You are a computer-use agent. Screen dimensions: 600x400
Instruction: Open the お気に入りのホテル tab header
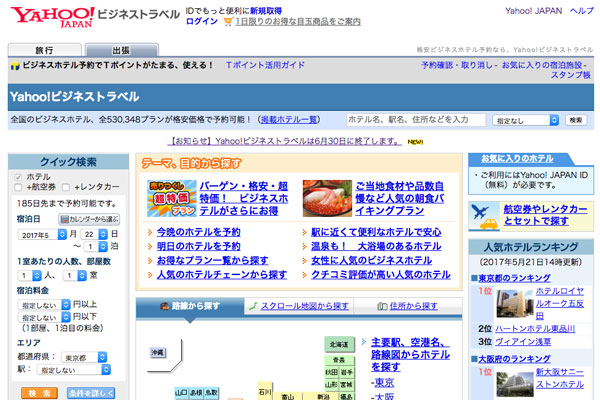point(517,158)
